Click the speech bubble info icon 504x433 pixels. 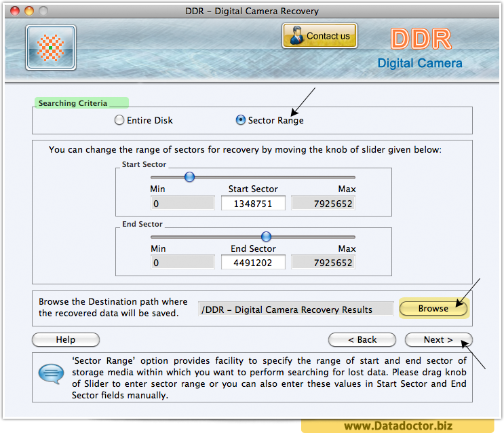(51, 374)
